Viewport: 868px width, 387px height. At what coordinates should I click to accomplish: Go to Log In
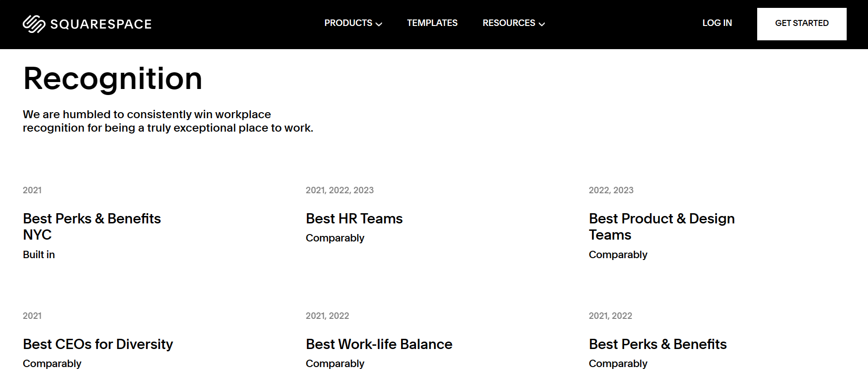[x=717, y=23]
